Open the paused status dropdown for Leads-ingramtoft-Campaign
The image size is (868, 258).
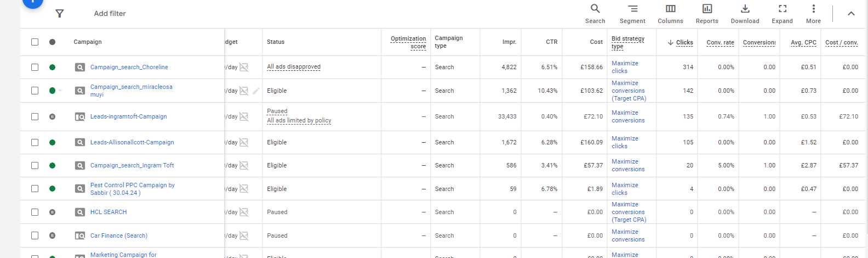pos(52,116)
